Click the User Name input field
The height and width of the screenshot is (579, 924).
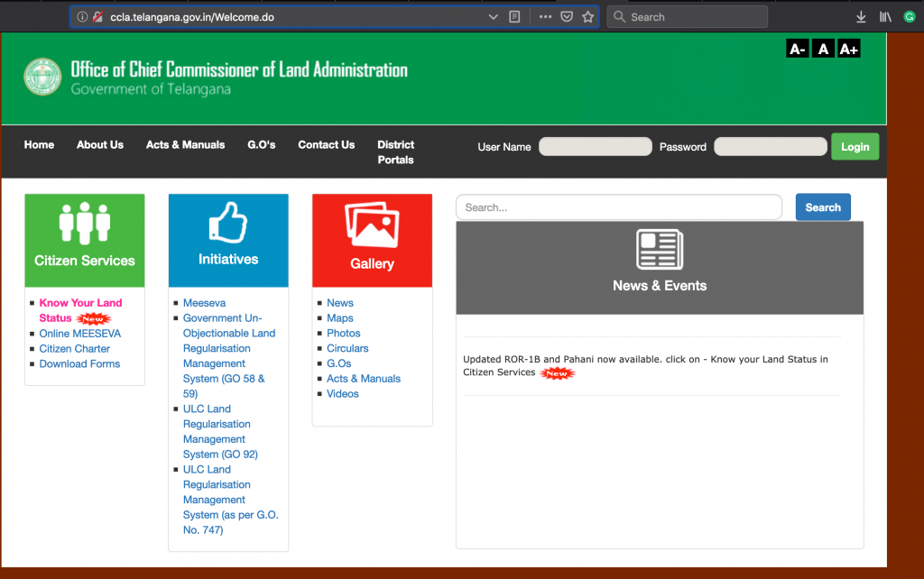coord(596,147)
